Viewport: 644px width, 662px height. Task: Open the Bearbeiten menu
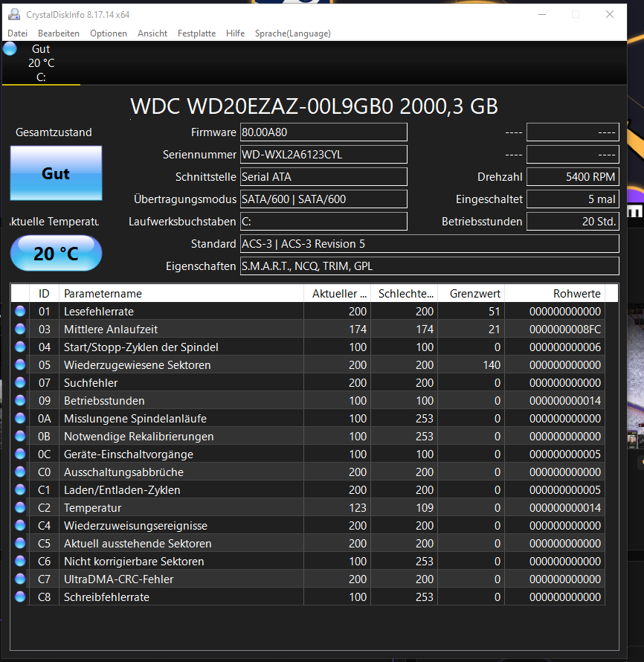pos(59,33)
